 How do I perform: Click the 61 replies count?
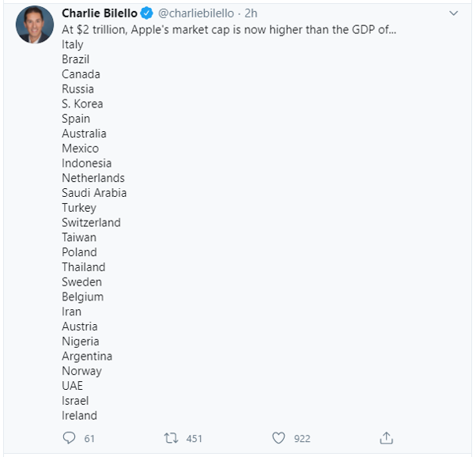click(89, 438)
